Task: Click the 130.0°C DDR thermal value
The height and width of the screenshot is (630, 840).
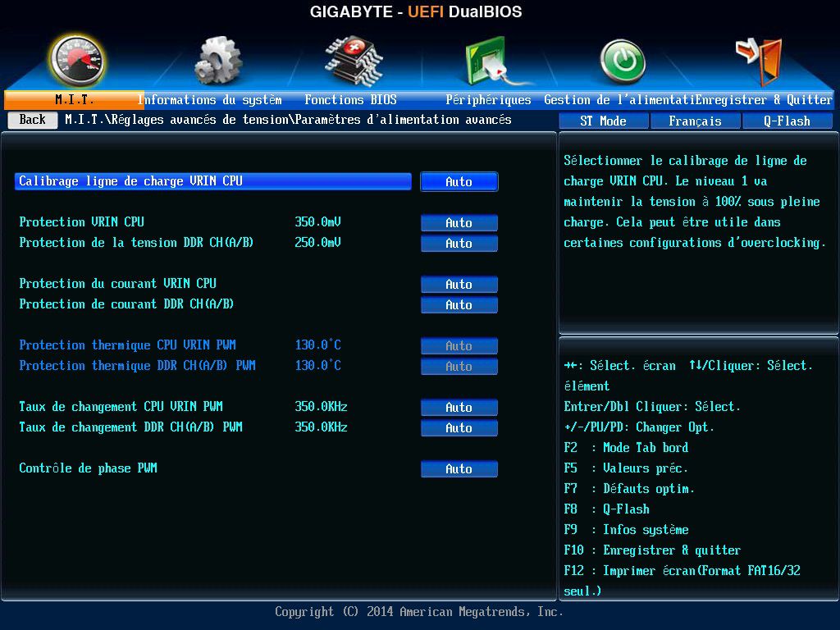Action: coord(317,365)
